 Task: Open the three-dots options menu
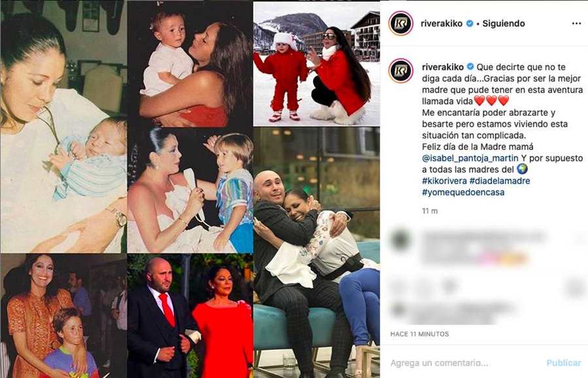[x=576, y=24]
